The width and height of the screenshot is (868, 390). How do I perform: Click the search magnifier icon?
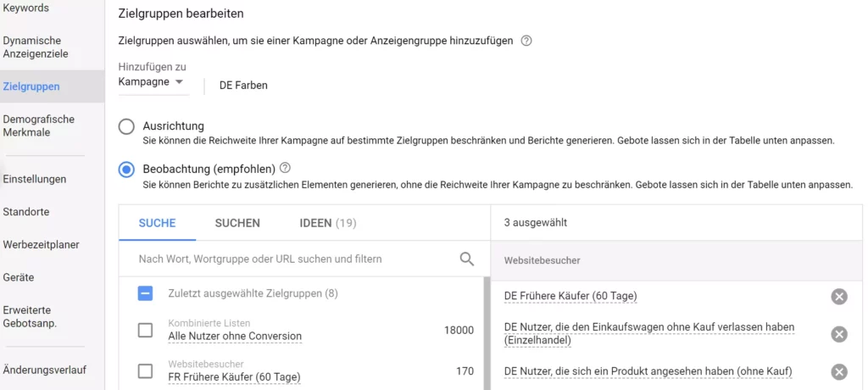point(467,259)
